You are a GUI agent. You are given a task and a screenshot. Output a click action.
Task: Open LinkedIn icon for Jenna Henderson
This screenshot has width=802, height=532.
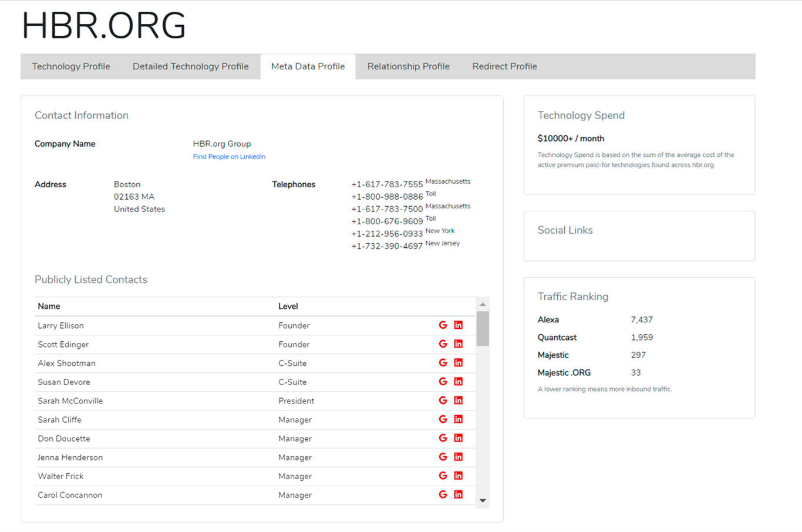(459, 457)
